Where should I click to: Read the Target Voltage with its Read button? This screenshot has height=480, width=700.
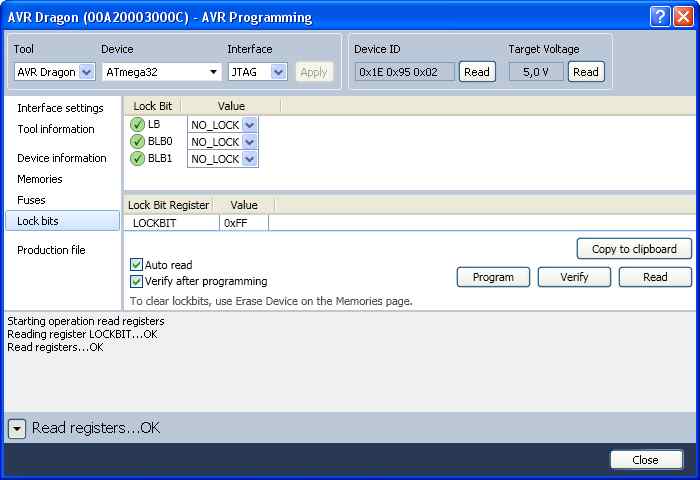pos(586,72)
